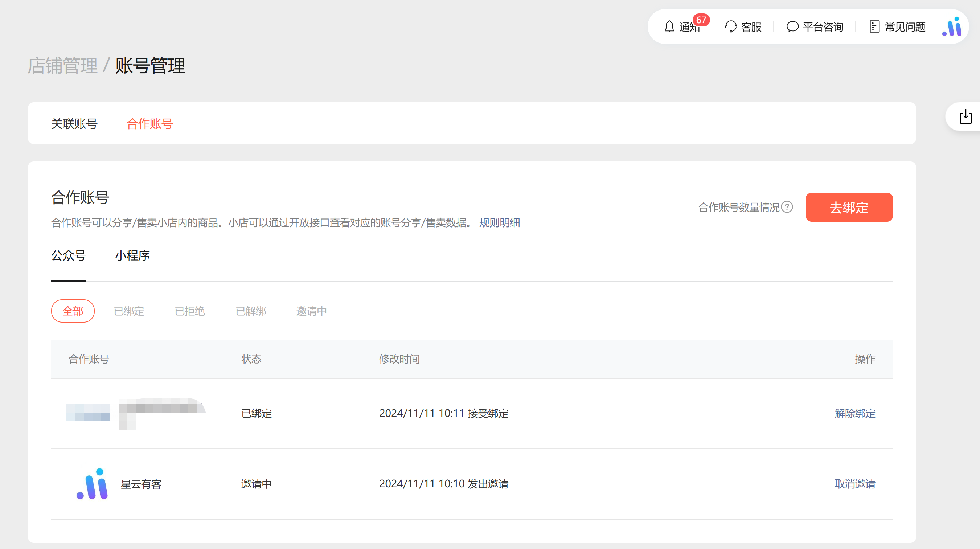
Task: Click the 星云有客 account logo
Action: coord(93,484)
